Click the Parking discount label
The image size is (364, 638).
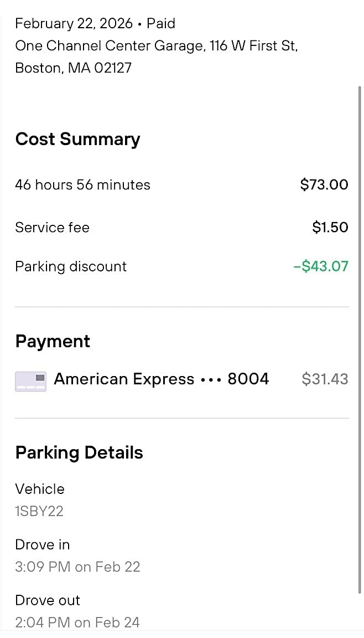pos(71,266)
